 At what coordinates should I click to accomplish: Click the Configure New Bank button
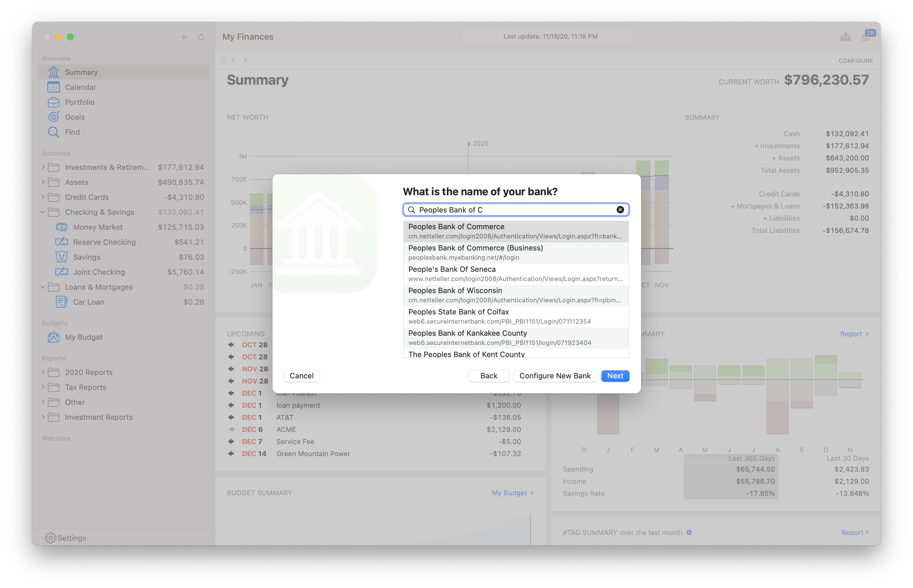[x=555, y=376]
